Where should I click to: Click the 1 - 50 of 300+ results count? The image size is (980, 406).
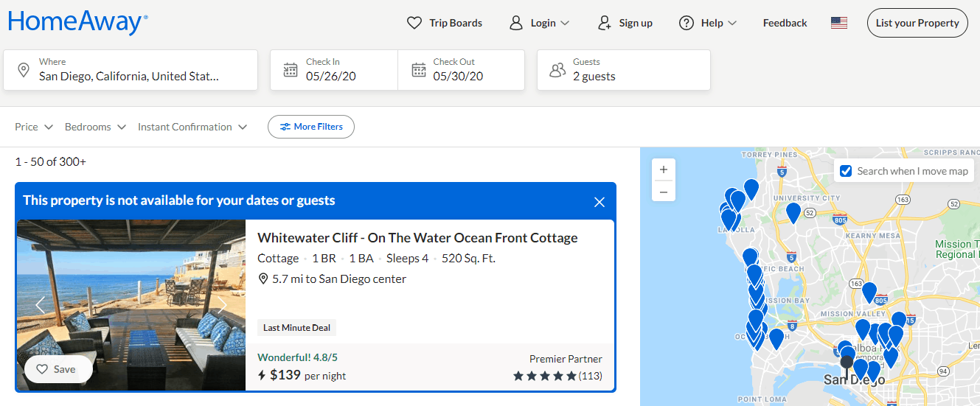click(x=50, y=161)
